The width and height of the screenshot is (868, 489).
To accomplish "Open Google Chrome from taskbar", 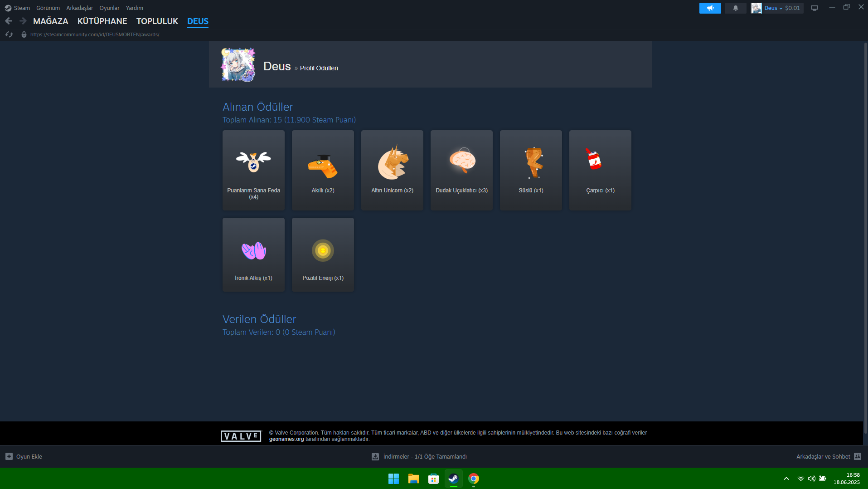I will tap(473, 479).
